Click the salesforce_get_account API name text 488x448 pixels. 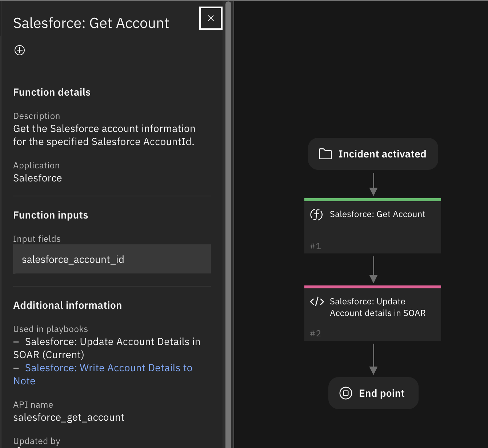point(69,417)
